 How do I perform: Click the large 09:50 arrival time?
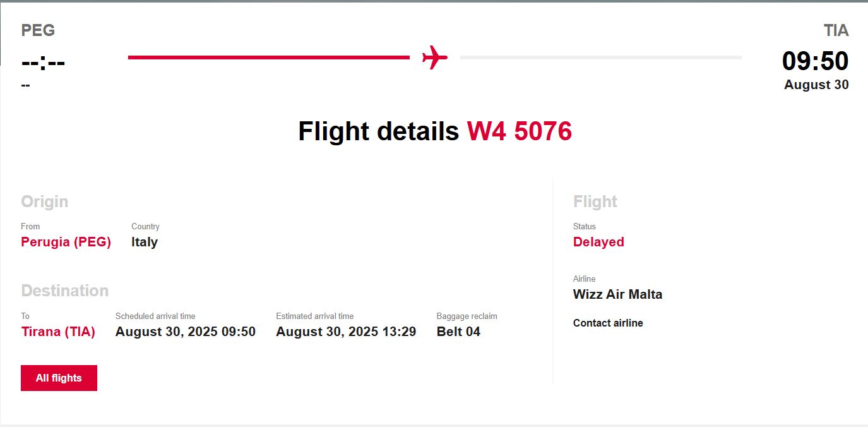[x=815, y=61]
